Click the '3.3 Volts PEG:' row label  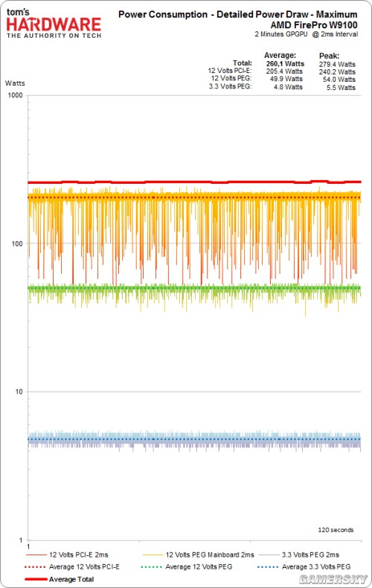point(230,86)
